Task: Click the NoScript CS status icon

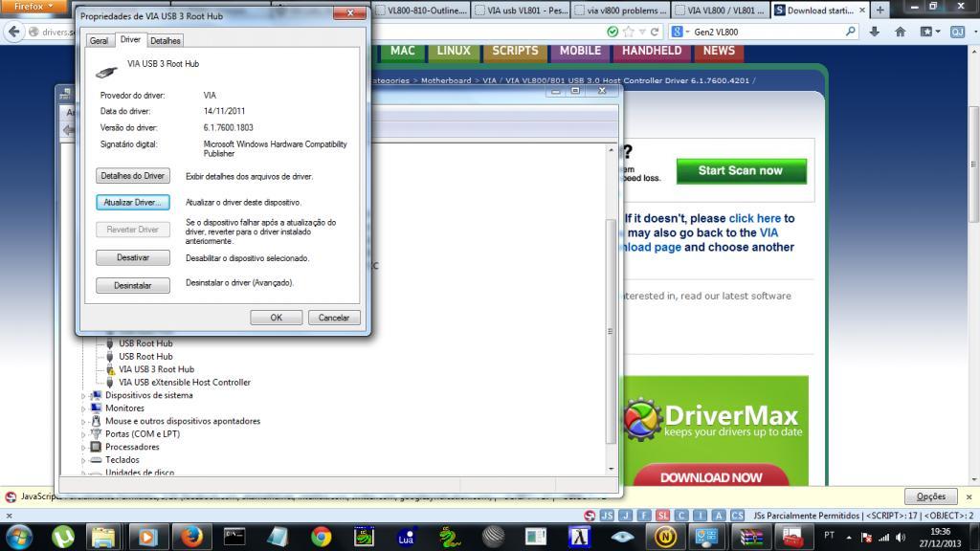Action: click(x=738, y=516)
